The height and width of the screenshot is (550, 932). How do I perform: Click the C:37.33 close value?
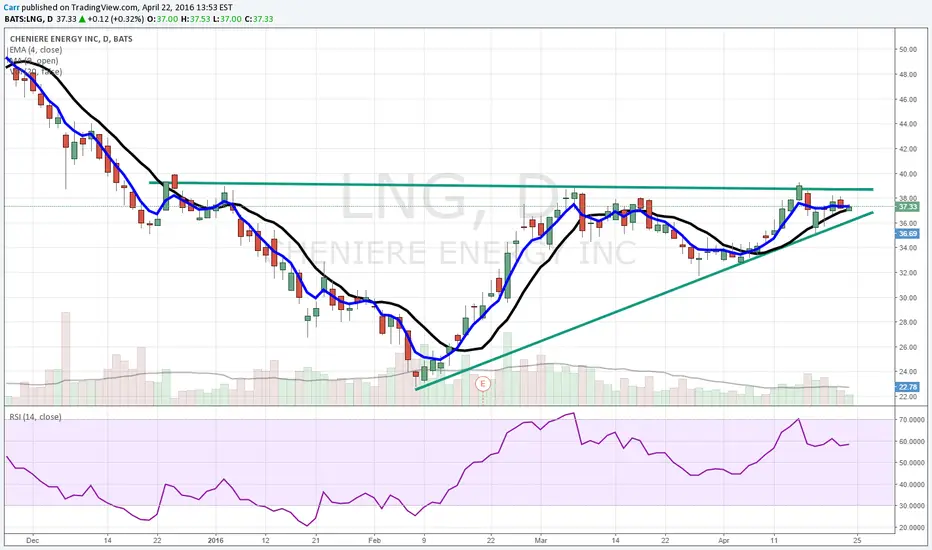coord(259,19)
